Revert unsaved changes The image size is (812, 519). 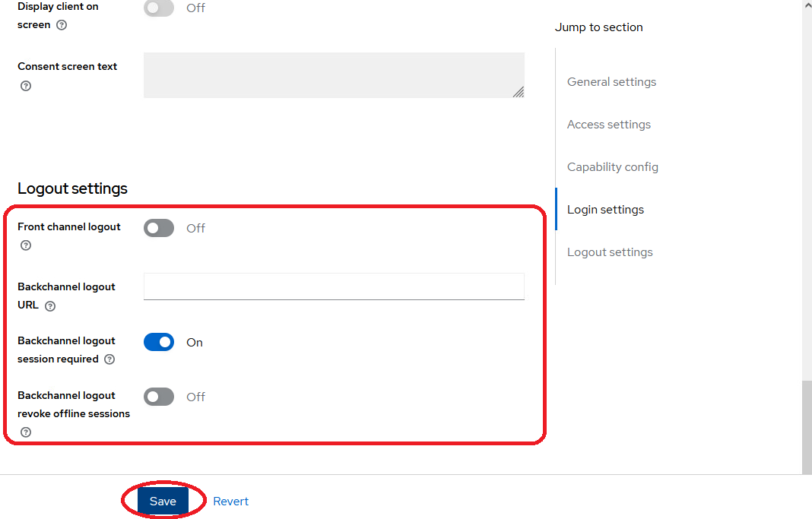(x=230, y=501)
